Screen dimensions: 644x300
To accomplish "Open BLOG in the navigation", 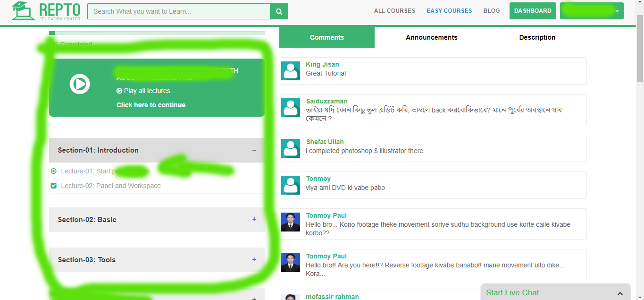I will coord(492,10).
